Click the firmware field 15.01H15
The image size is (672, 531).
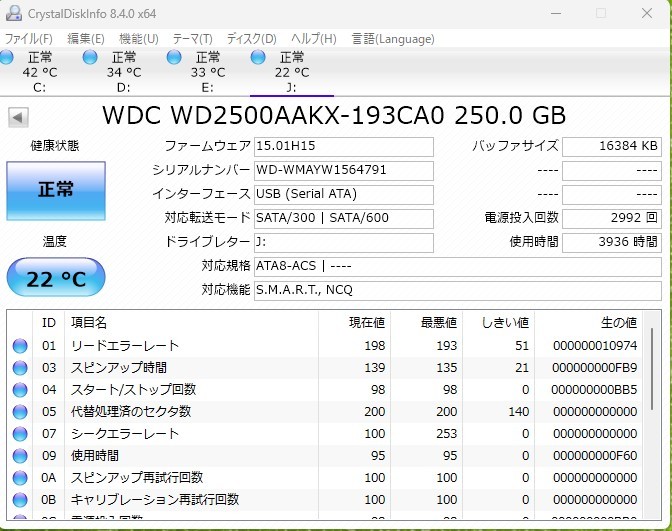(343, 147)
